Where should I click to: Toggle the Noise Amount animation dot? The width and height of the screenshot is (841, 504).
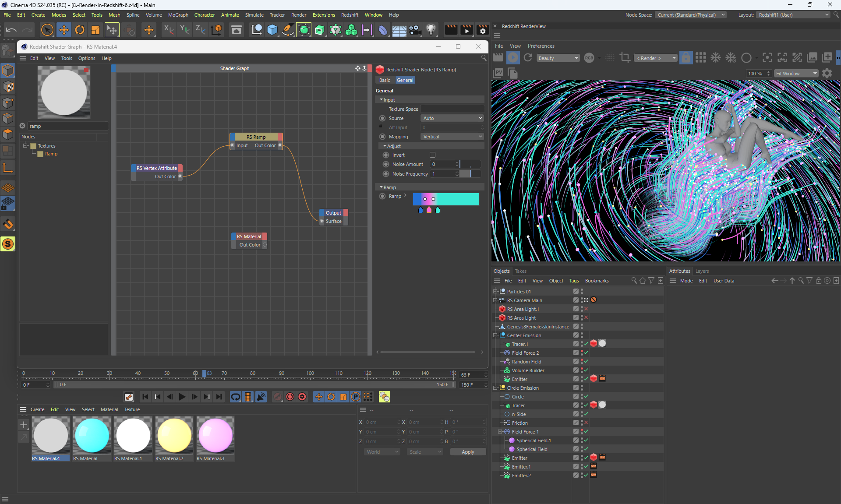point(386,164)
